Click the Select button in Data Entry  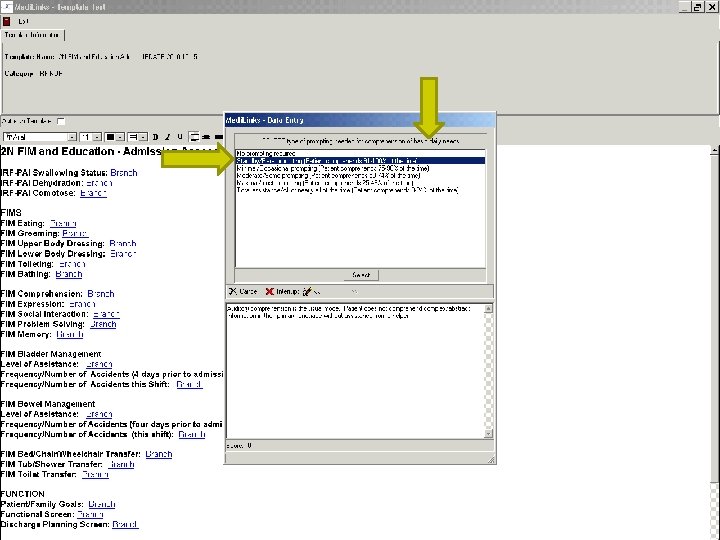[x=361, y=275]
